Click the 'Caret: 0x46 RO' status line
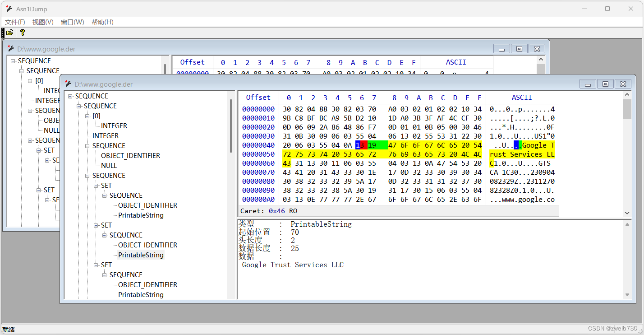644x335 pixels. tap(268, 211)
